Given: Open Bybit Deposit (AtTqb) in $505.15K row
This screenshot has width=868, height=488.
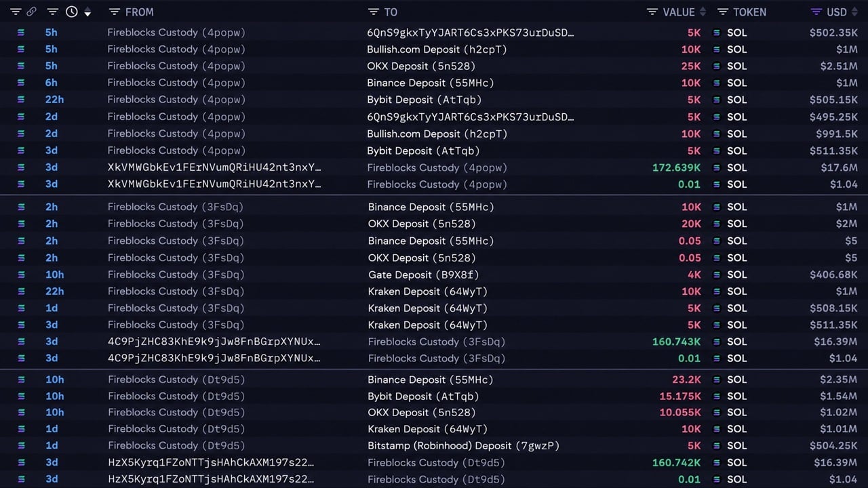Looking at the screenshot, I should pos(424,100).
